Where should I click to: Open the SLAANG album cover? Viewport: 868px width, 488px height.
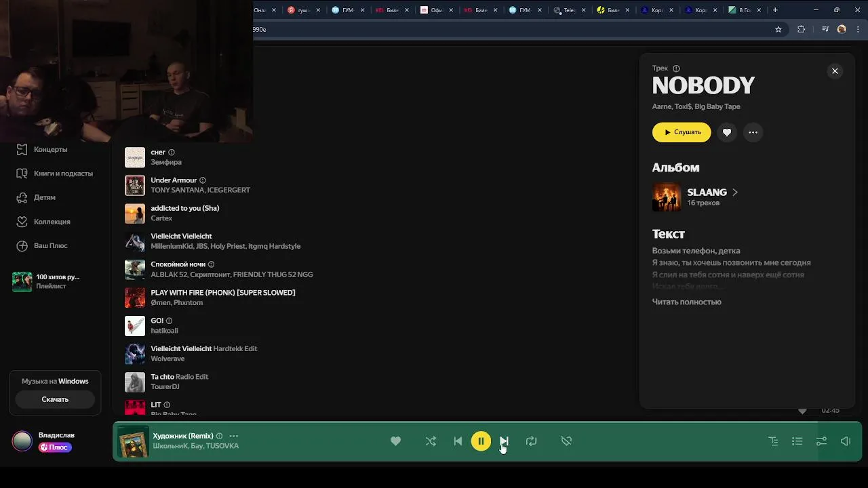pyautogui.click(x=667, y=197)
